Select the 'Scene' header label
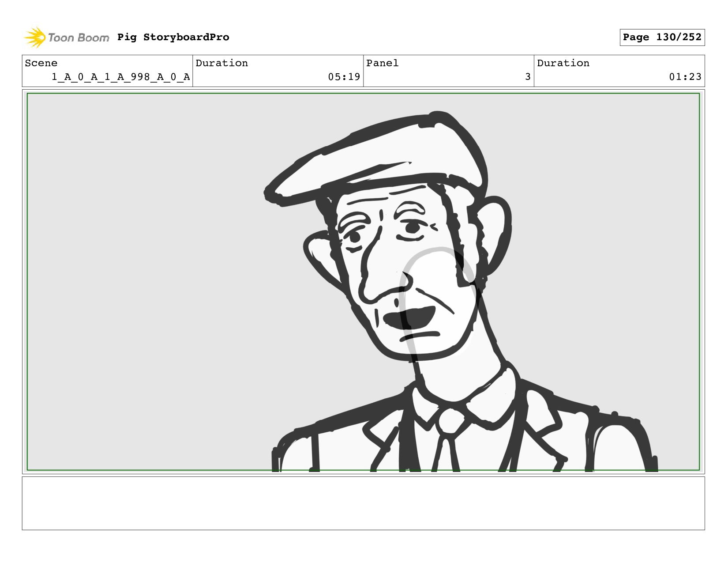This screenshot has width=728, height=563. (x=41, y=63)
